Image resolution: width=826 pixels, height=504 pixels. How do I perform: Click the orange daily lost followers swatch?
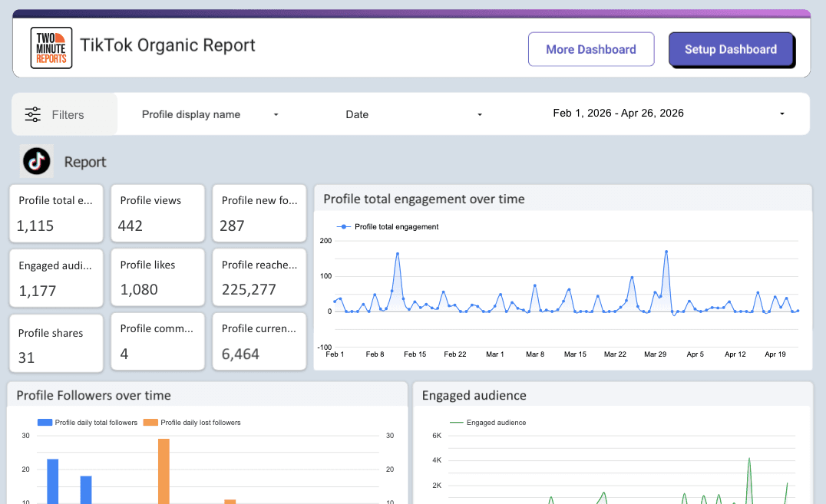point(150,423)
